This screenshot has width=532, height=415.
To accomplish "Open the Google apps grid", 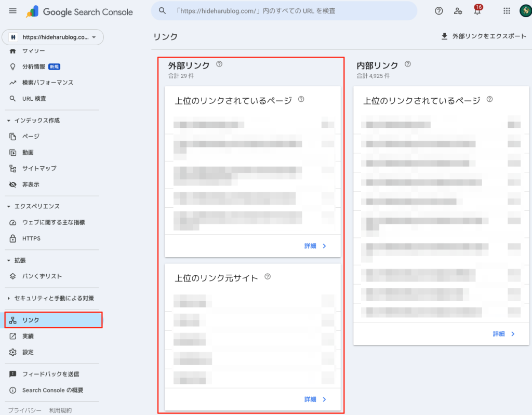I will (507, 11).
